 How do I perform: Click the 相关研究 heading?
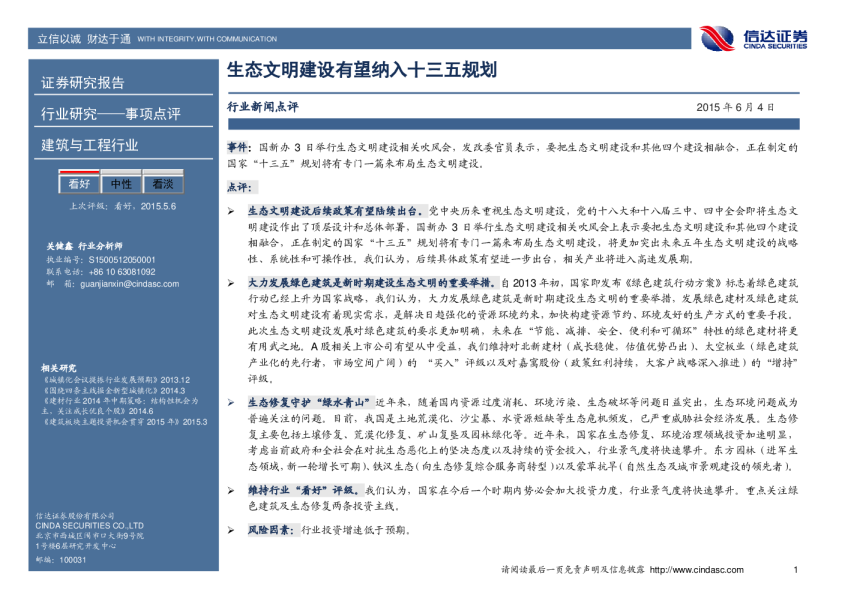(x=59, y=368)
